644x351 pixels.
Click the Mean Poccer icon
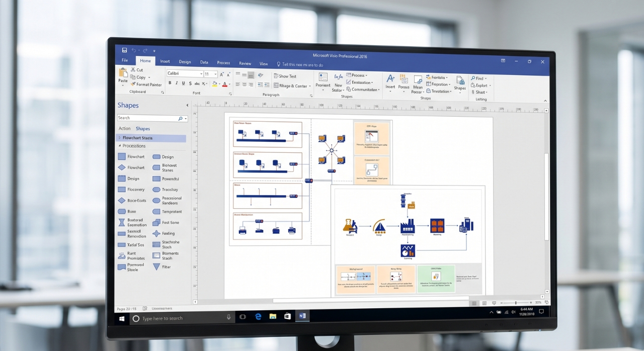(418, 79)
